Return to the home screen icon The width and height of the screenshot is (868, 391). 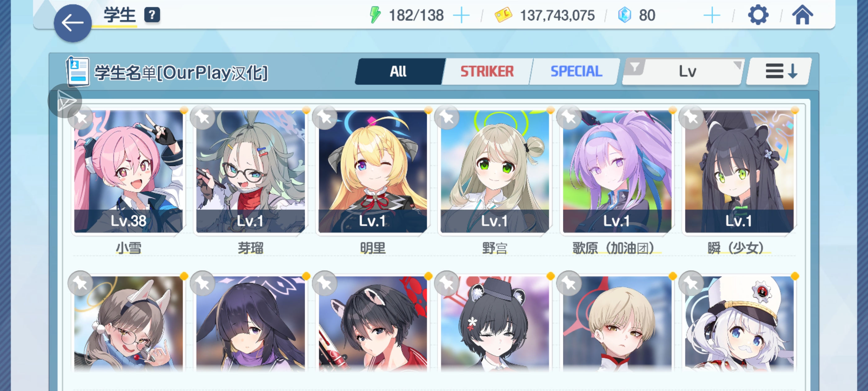[x=802, y=15]
